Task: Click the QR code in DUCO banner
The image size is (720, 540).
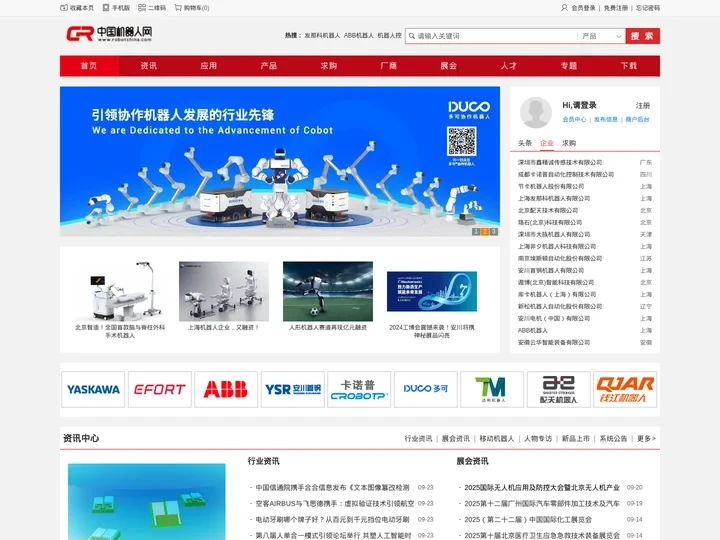Action: [x=461, y=141]
